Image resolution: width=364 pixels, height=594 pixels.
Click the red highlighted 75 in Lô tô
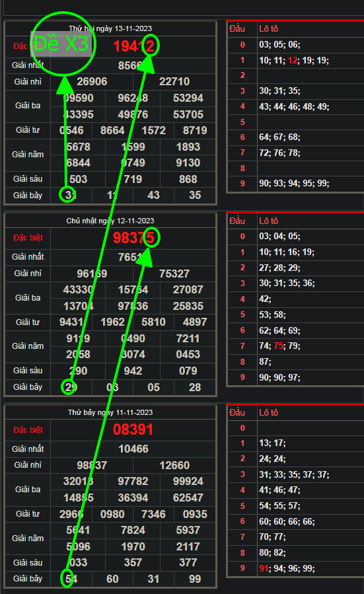pos(278,346)
